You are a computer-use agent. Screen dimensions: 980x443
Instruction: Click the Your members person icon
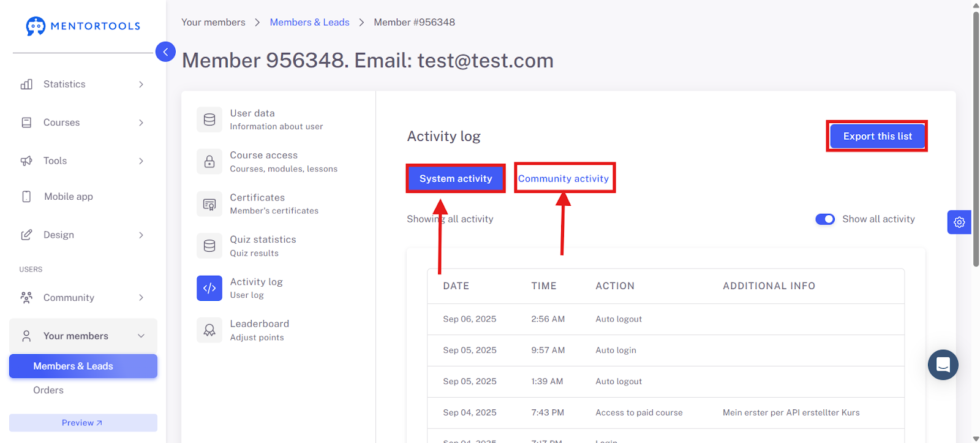click(26, 336)
